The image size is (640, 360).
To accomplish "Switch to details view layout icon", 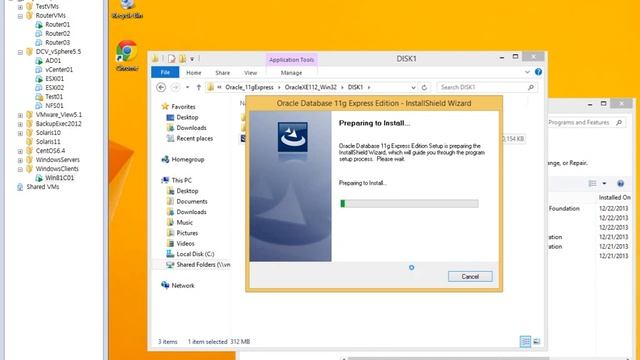I will tap(525, 341).
